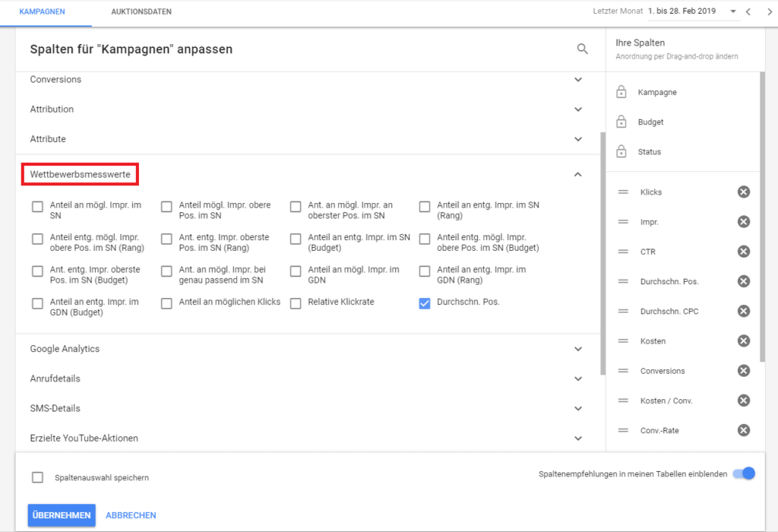Viewport: 778px width, 532px height.
Task: Expand the Attribute section
Action: (578, 139)
